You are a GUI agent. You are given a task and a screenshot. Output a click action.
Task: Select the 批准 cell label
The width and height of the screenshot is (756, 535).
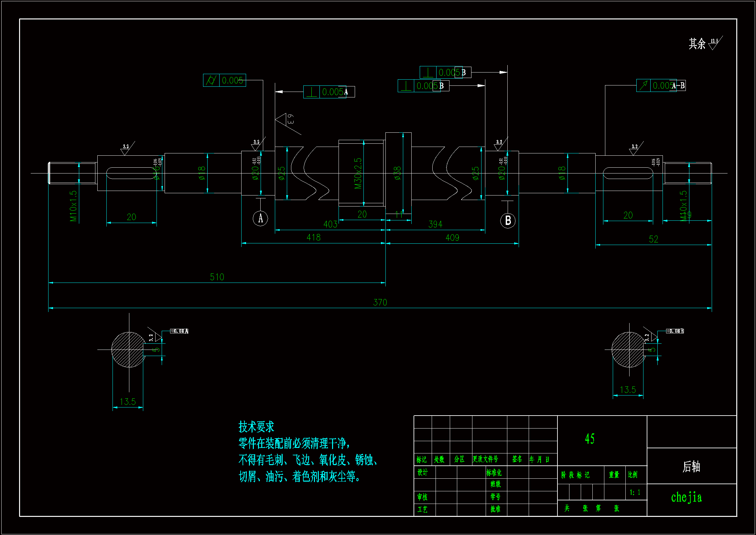point(496,509)
